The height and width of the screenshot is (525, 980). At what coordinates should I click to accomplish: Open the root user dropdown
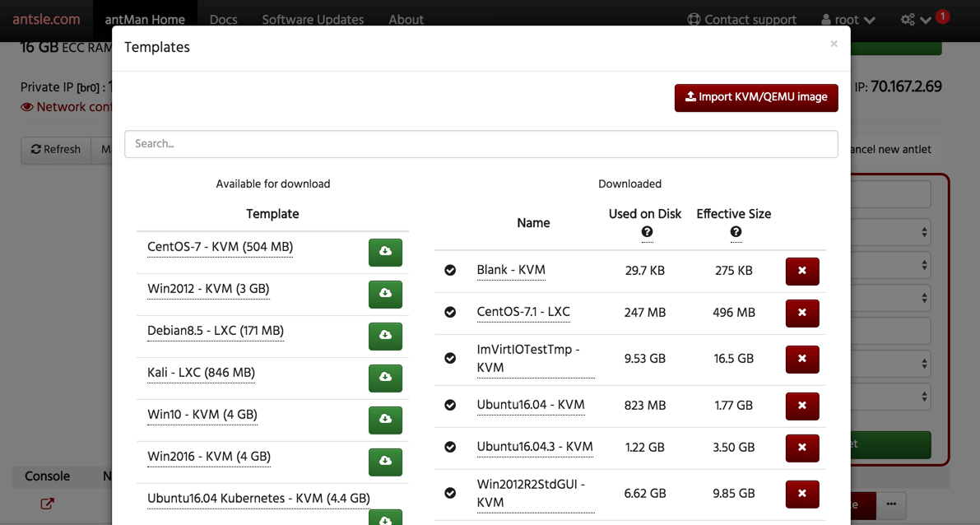click(x=848, y=20)
